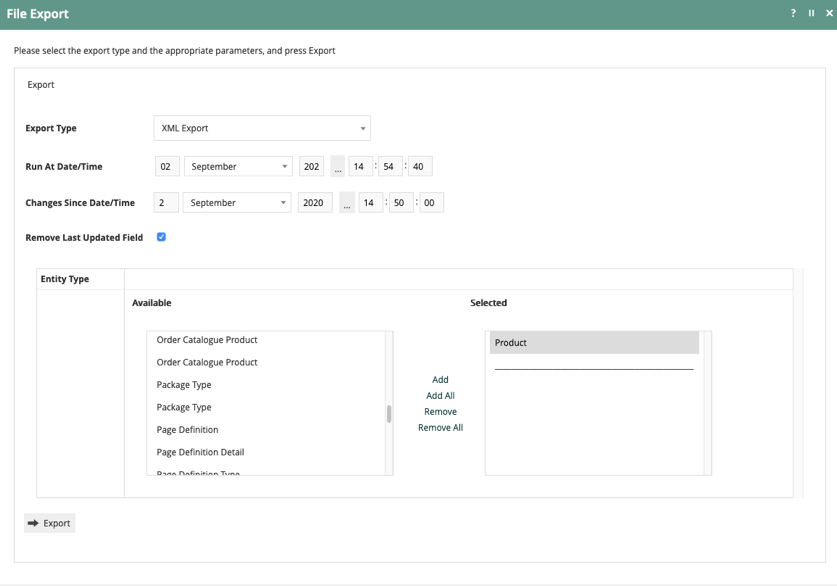
Task: Click the Run At hour field
Action: [360, 167]
